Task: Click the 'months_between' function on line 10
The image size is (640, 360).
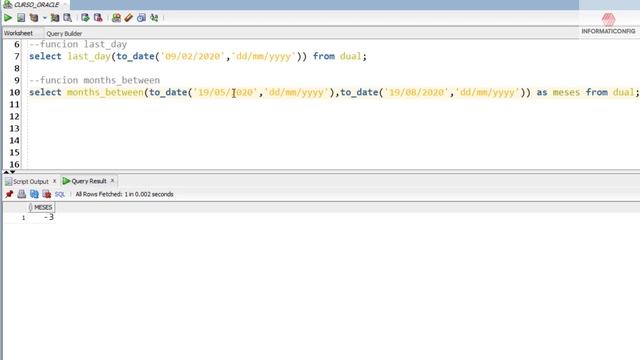Action: click(x=105, y=92)
